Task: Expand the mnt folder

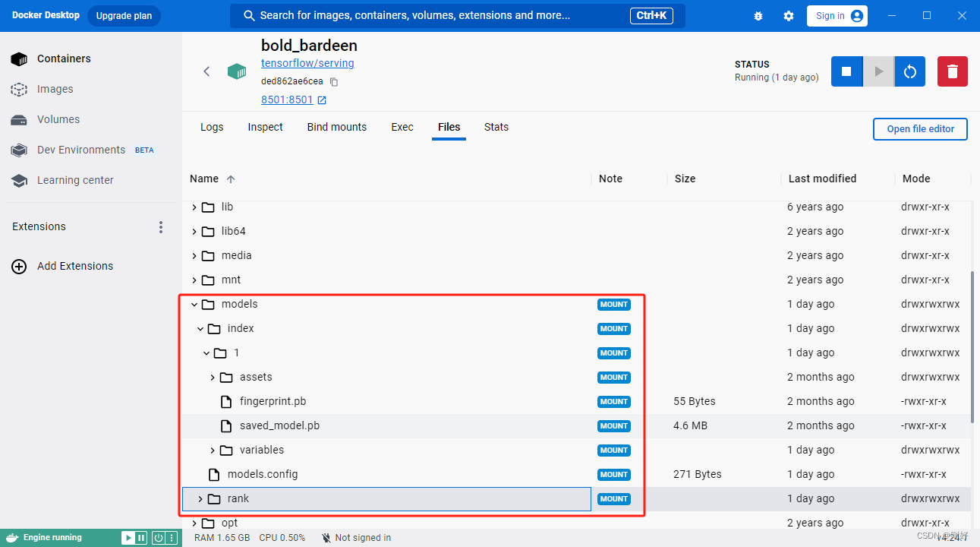Action: [194, 280]
